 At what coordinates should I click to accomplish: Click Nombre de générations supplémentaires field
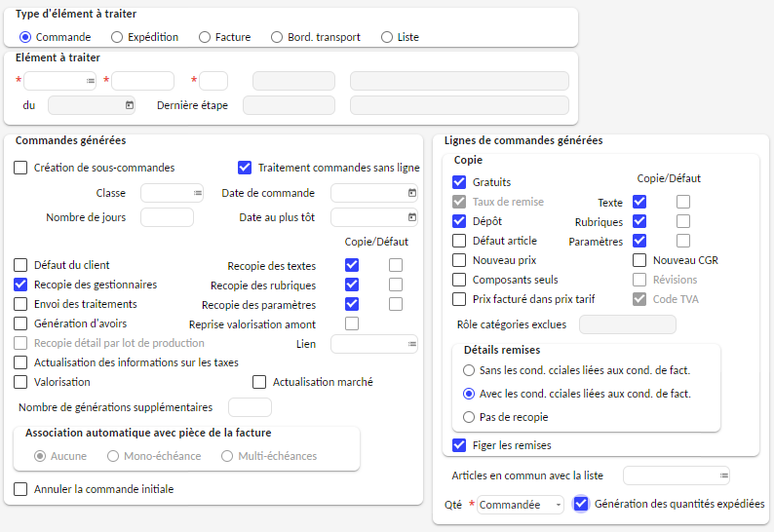(250, 407)
